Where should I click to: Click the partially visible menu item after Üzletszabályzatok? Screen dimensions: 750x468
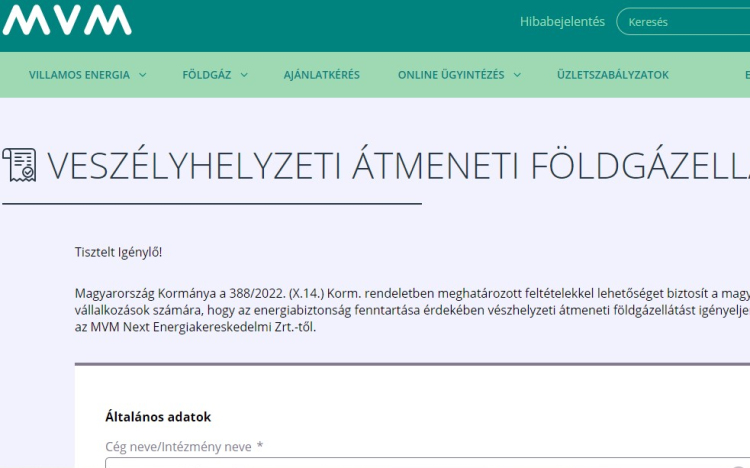pos(746,75)
